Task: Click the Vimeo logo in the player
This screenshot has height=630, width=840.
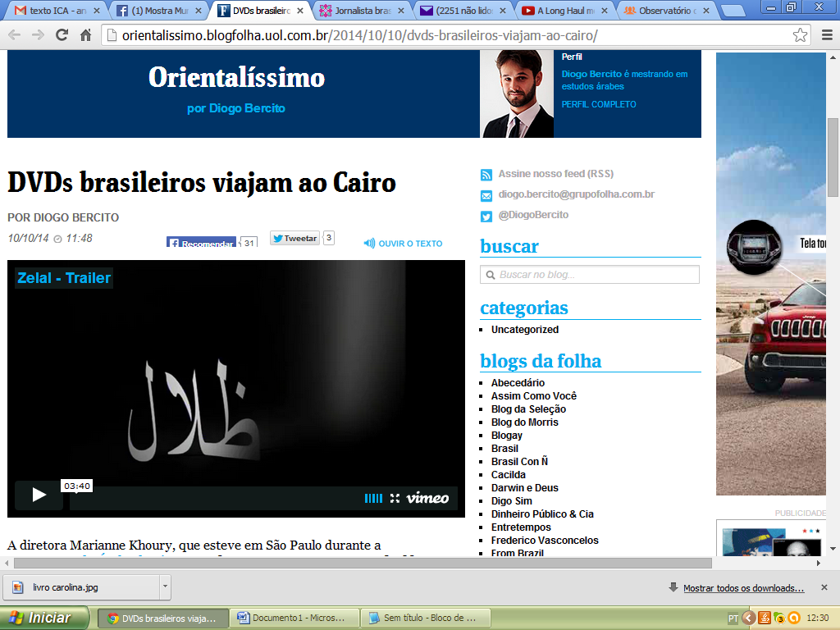Action: (x=427, y=498)
